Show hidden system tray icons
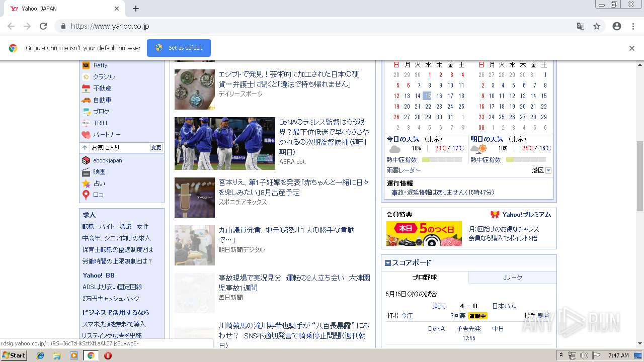644x362 pixels. pyautogui.click(x=561, y=355)
